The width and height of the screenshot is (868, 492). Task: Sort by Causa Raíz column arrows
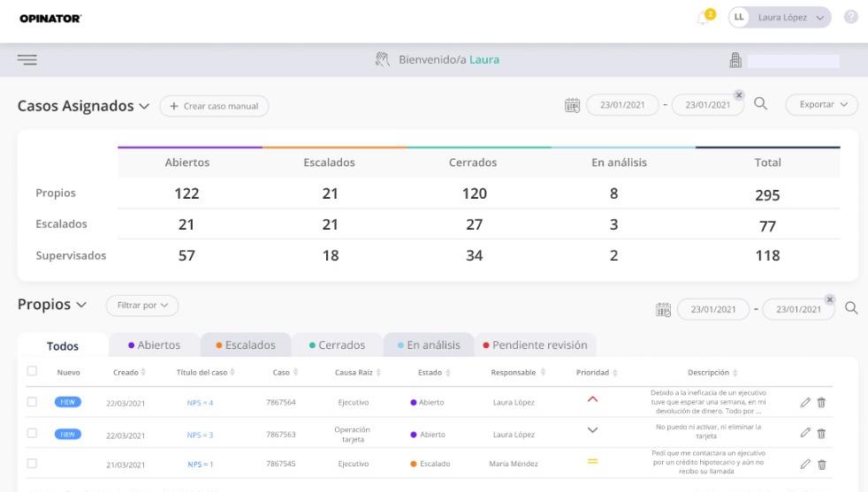coord(378,373)
